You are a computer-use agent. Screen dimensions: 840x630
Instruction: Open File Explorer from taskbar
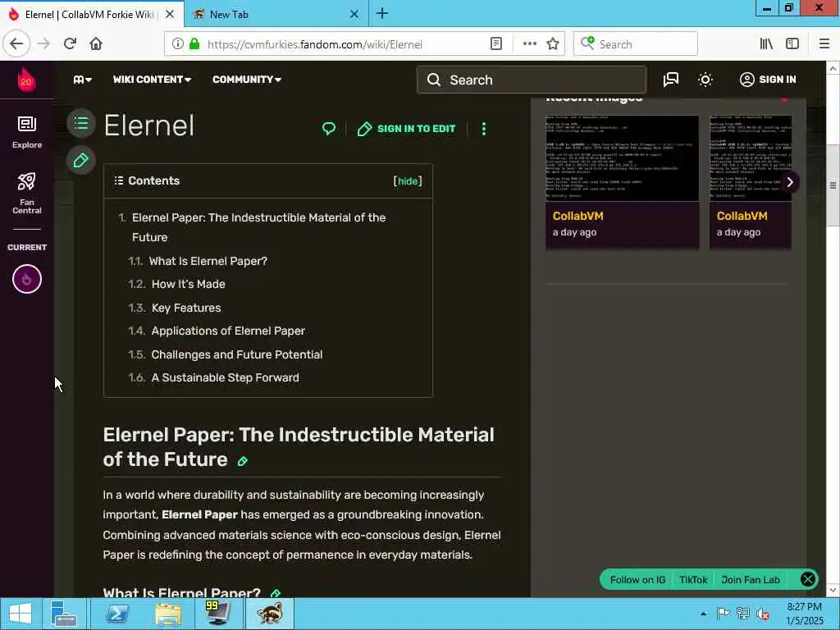click(167, 614)
